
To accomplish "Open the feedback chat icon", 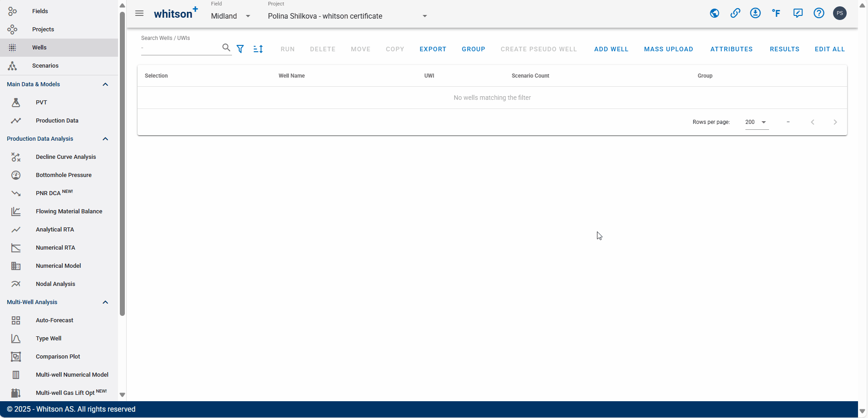I will (x=798, y=13).
